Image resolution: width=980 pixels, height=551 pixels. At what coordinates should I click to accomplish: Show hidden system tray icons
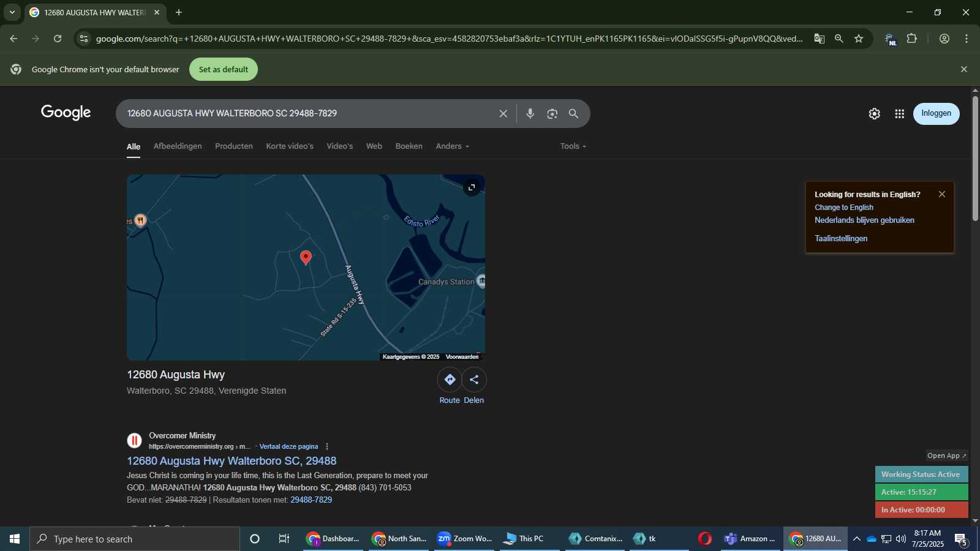tap(857, 539)
